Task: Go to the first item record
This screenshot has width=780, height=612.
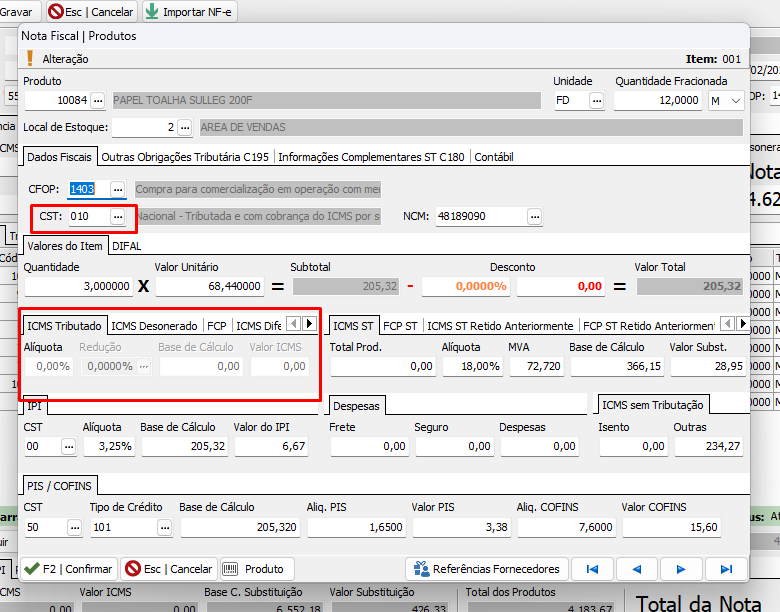Action: 593,568
